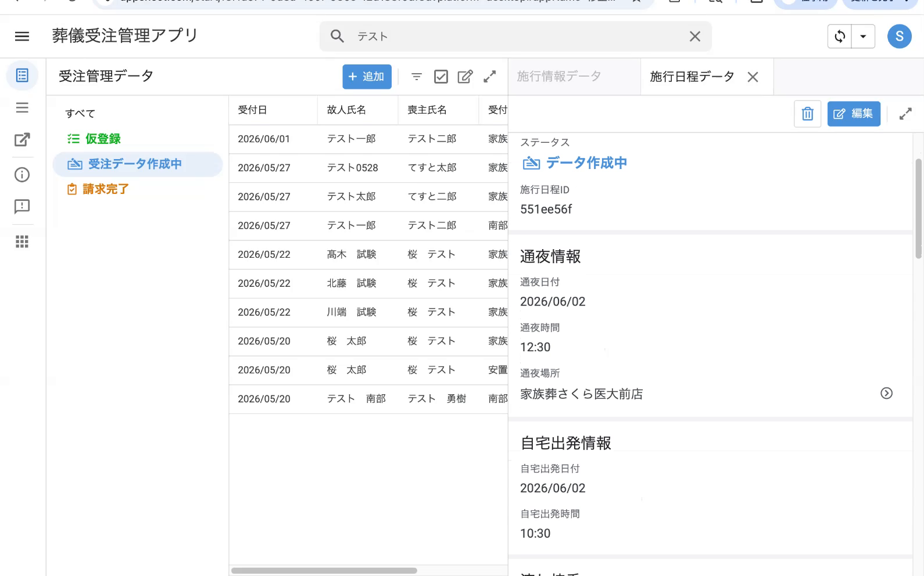Click the 施行日程ID value 551ee56f
Viewport: 924px width, 576px height.
coord(546,209)
